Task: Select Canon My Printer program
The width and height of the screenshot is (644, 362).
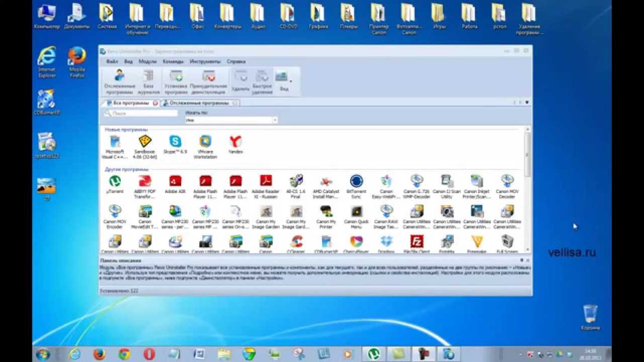Action: pyautogui.click(x=326, y=217)
